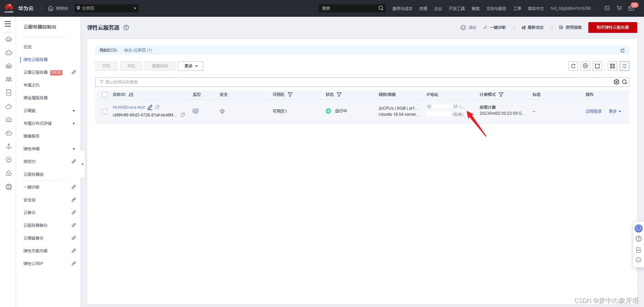
Task: Select all servers header checkbox
Action: (x=105, y=95)
